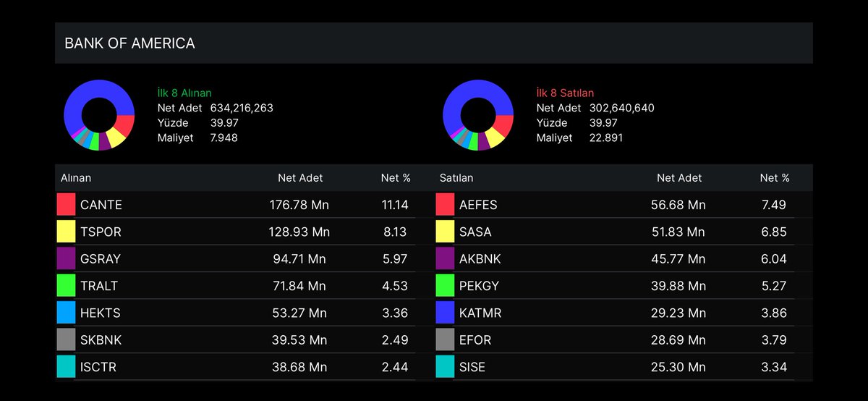Click the yellow swatch beside SASA

click(445, 232)
